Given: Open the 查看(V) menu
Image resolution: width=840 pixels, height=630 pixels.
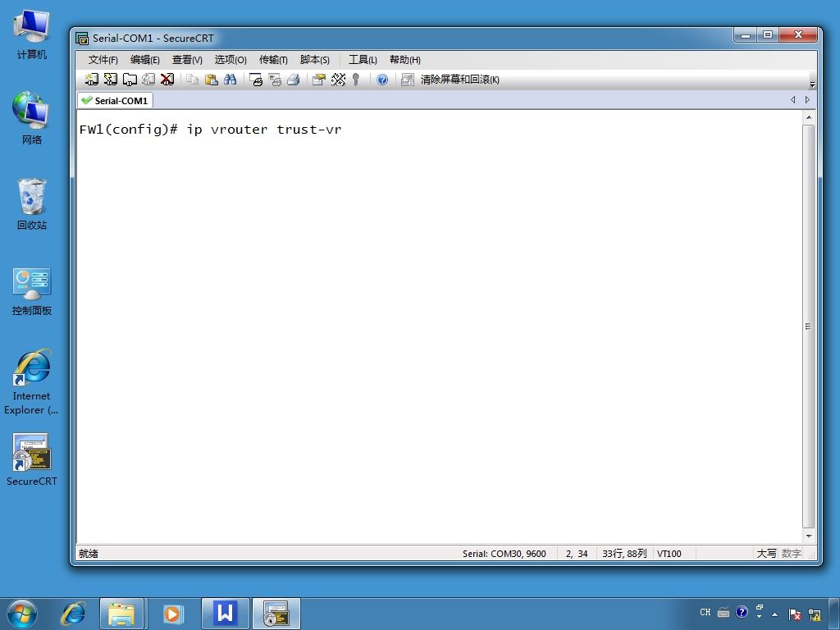Looking at the screenshot, I should (x=187, y=59).
